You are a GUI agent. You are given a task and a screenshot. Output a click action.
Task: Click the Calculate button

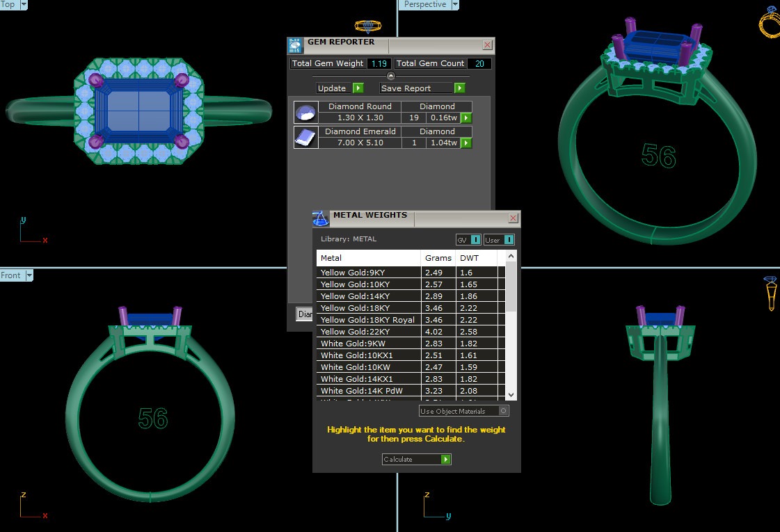coord(416,460)
